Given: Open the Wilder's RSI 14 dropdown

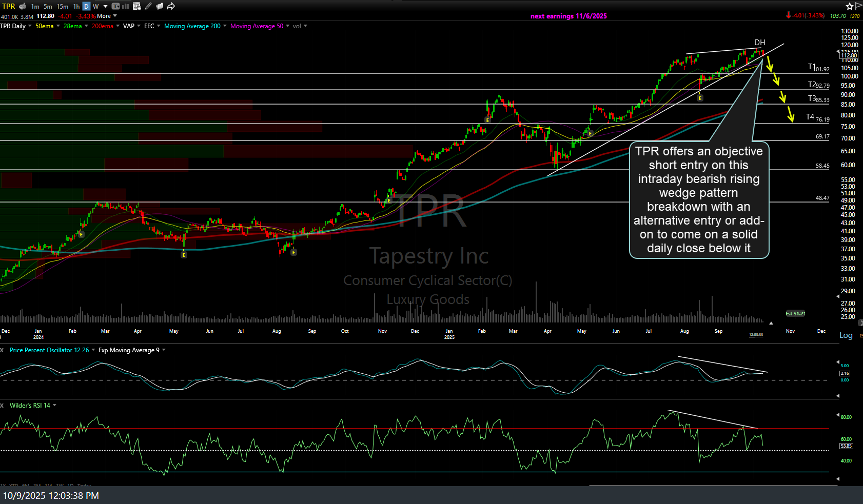Looking at the screenshot, I should (54, 406).
